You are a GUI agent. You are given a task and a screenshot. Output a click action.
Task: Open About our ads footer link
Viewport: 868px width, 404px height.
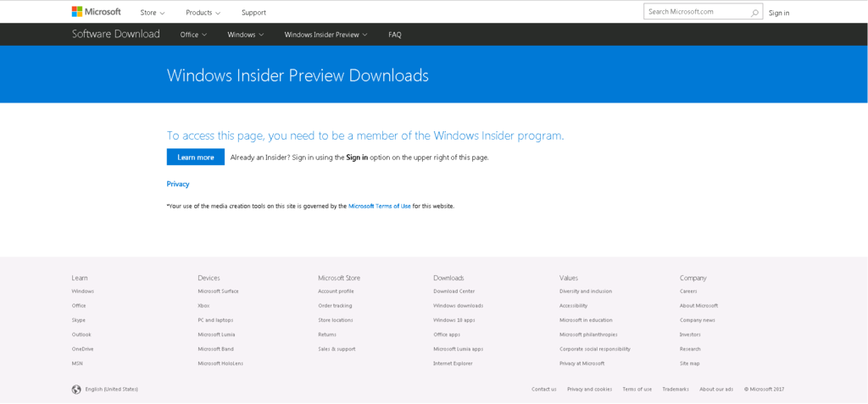716,390
